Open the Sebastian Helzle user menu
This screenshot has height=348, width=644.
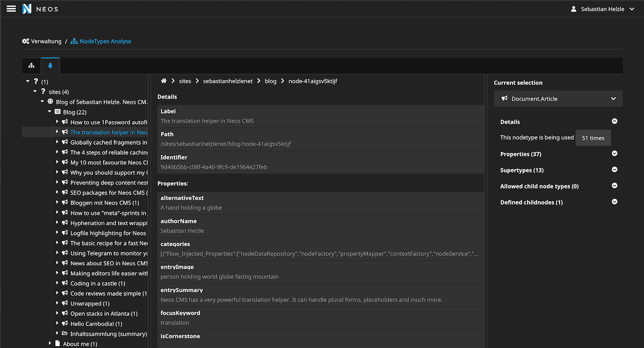click(603, 9)
